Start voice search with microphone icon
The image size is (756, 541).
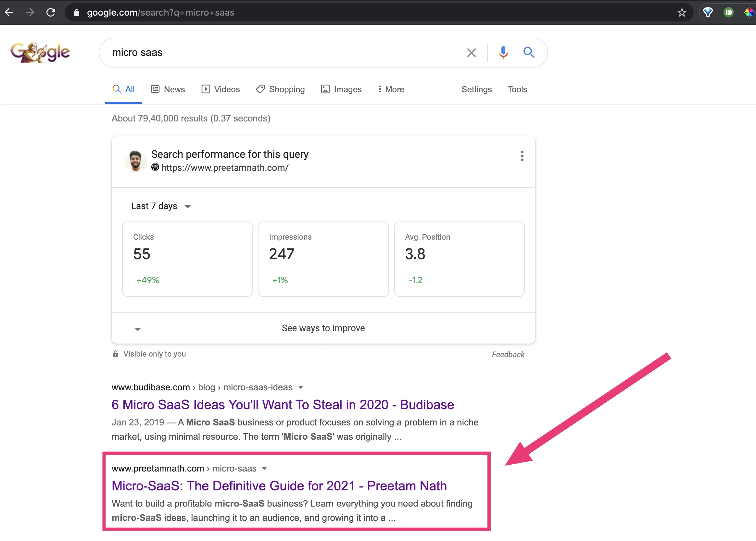tap(503, 53)
